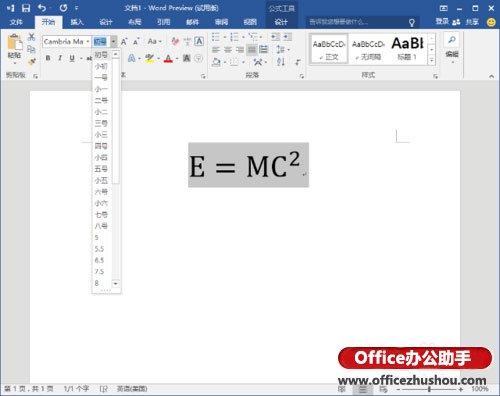
Task: Switch to the 插入 Insert tab
Action: (x=77, y=22)
